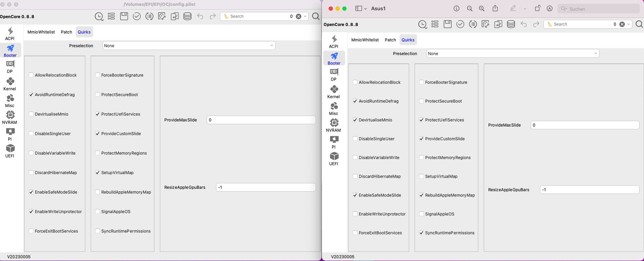This screenshot has width=644, height=261.
Task: Click MmioWhitelist tab shown in Asus1 image
Action: [365, 40]
